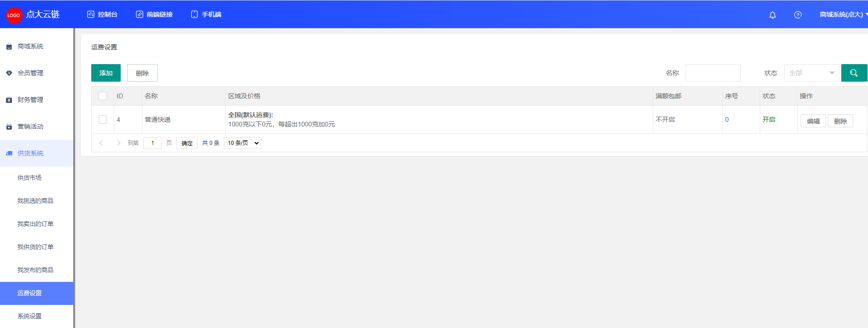Click the green search magnifier button
Image resolution: width=868 pixels, height=328 pixels.
[854, 73]
